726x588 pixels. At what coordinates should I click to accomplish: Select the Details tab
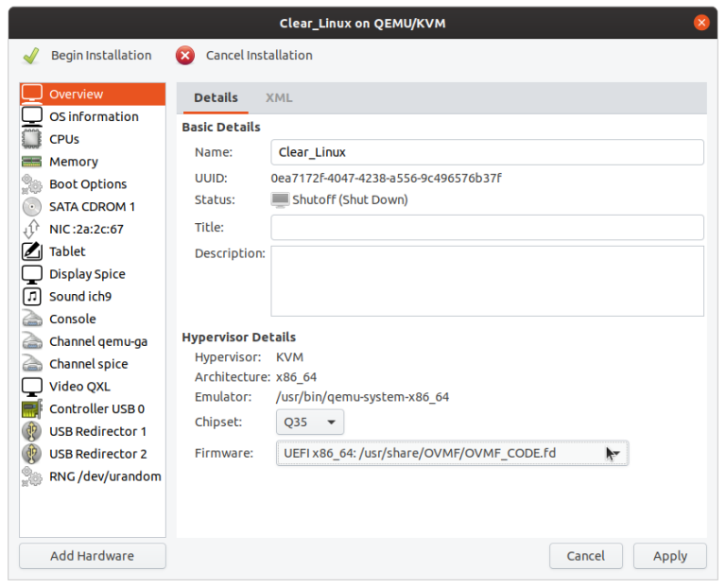(x=216, y=97)
